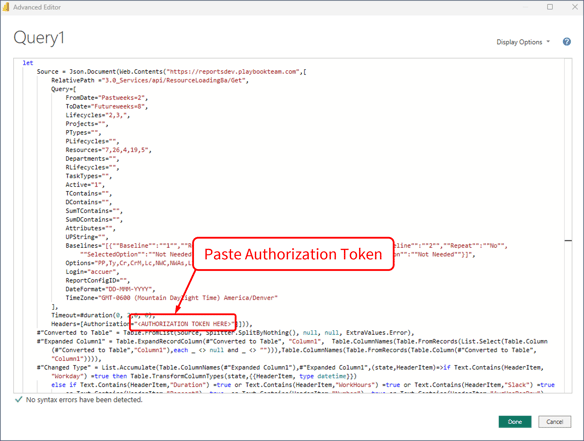Click the ReportConfigID="" line
Screen dimensions: 584x441
[98, 280]
